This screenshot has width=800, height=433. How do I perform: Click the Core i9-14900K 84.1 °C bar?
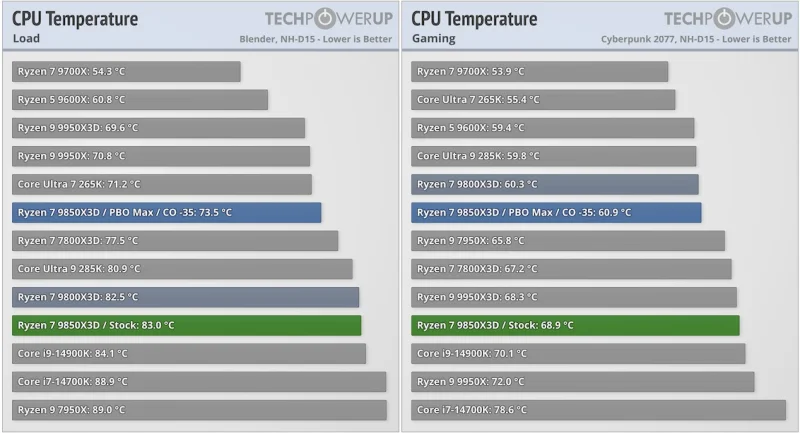pos(189,353)
